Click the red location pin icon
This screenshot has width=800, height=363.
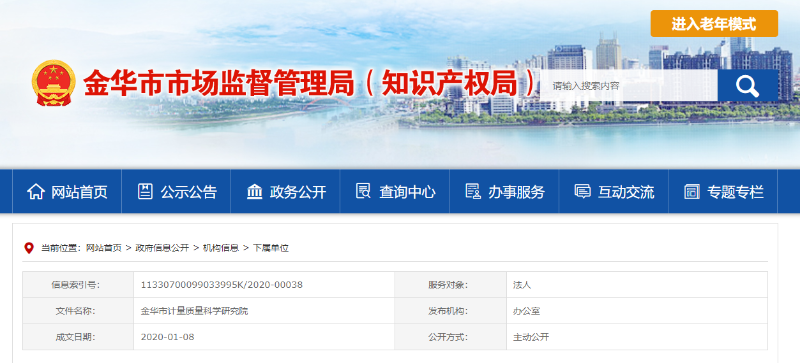(x=29, y=248)
